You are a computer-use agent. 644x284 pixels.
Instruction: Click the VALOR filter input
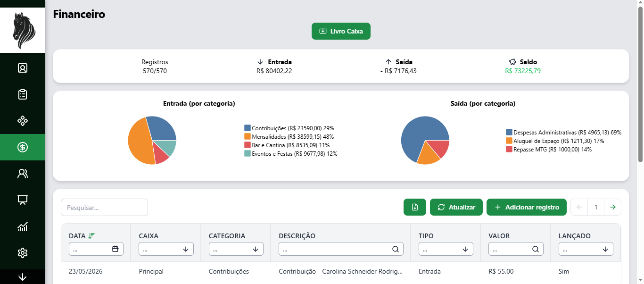[516, 249]
